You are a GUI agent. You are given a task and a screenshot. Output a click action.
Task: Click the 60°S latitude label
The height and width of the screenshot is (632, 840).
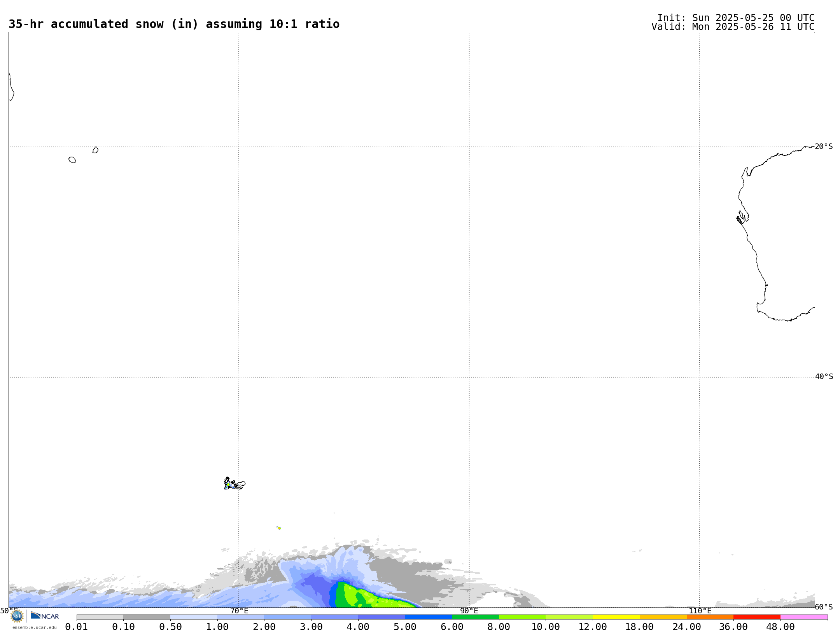[x=824, y=607]
